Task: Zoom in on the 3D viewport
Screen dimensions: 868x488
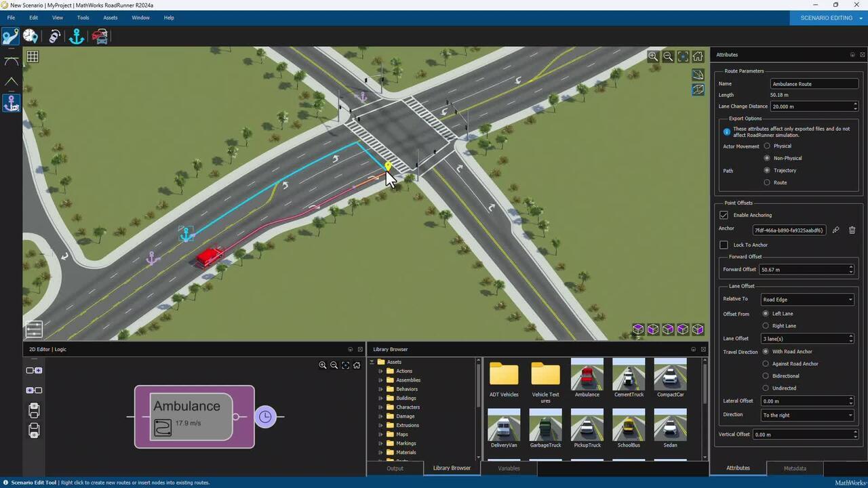Action: click(653, 57)
